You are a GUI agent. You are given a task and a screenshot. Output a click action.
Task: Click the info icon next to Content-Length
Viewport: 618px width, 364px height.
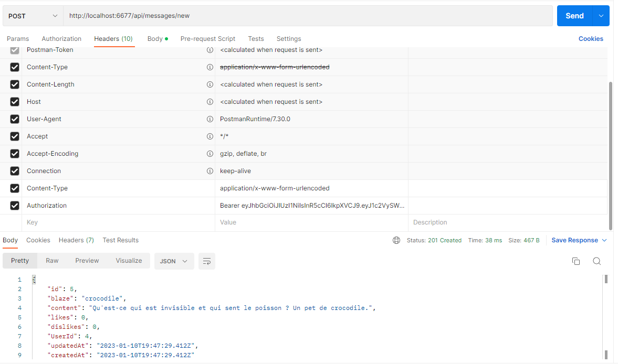pyautogui.click(x=210, y=84)
